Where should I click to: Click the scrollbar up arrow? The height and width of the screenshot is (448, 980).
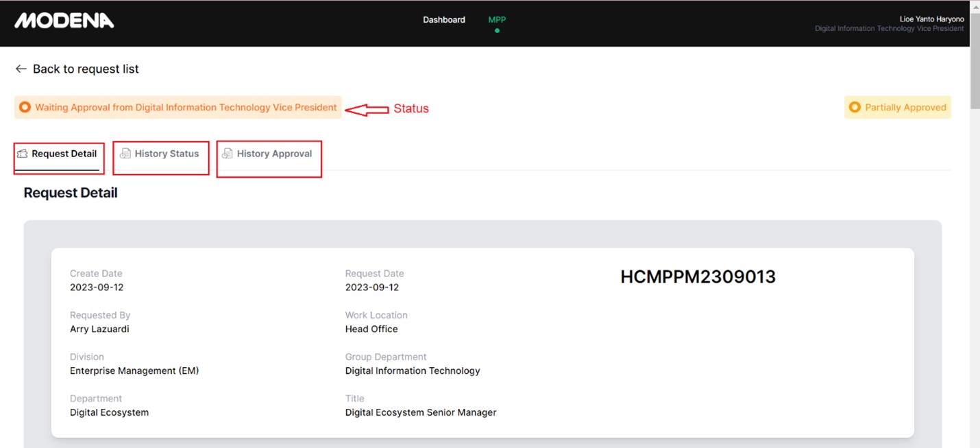point(975,5)
